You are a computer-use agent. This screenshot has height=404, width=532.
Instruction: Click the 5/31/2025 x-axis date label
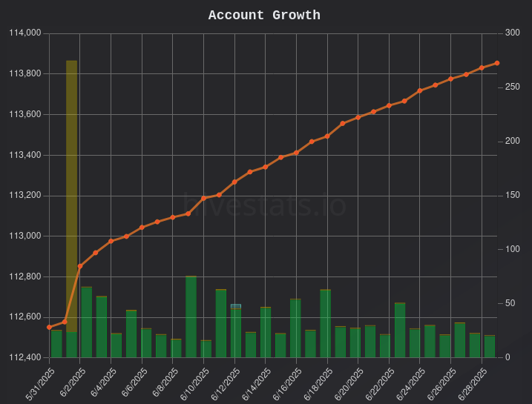(40, 384)
